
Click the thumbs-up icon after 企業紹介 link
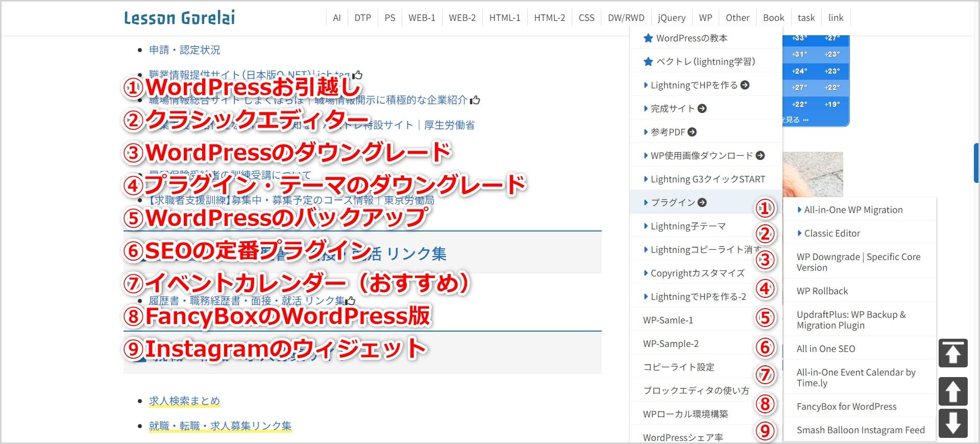tap(475, 100)
